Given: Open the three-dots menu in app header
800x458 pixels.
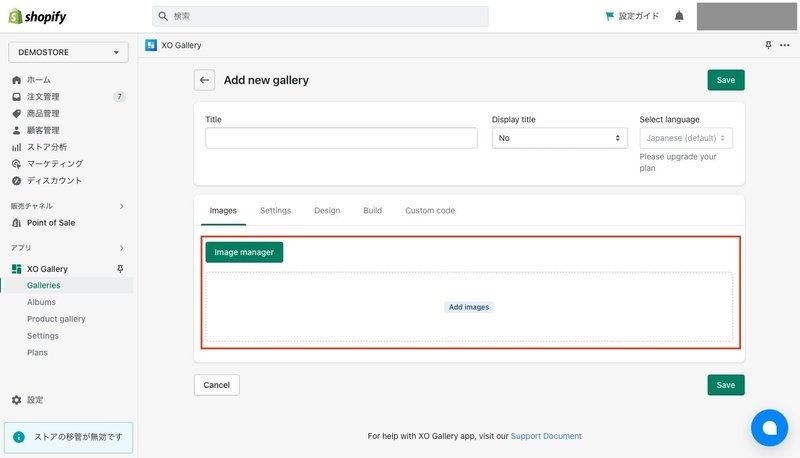Looking at the screenshot, I should (x=785, y=45).
